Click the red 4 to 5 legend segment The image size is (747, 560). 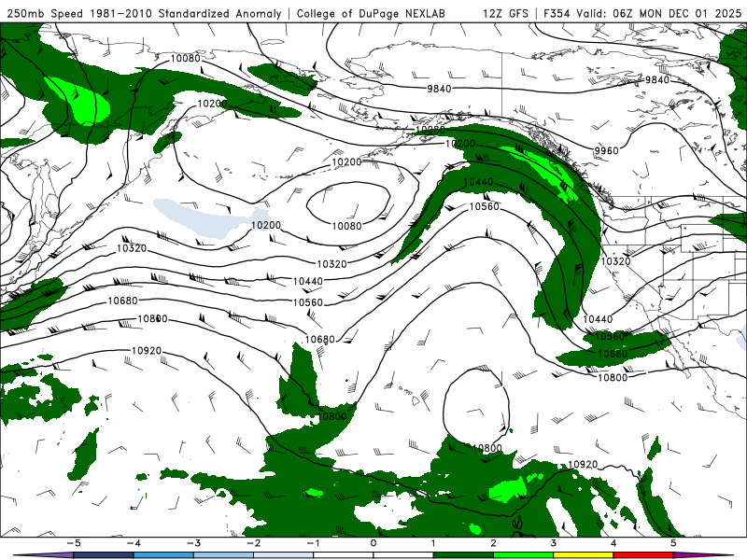coord(643,555)
